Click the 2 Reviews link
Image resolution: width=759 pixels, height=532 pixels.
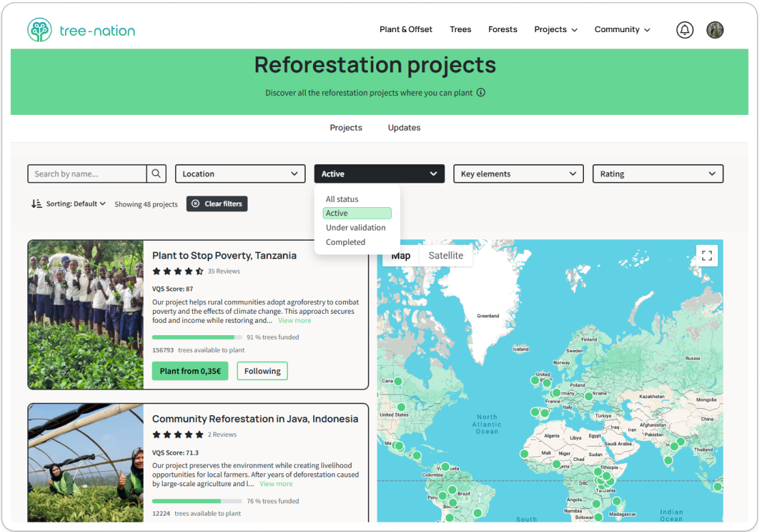[x=222, y=435]
